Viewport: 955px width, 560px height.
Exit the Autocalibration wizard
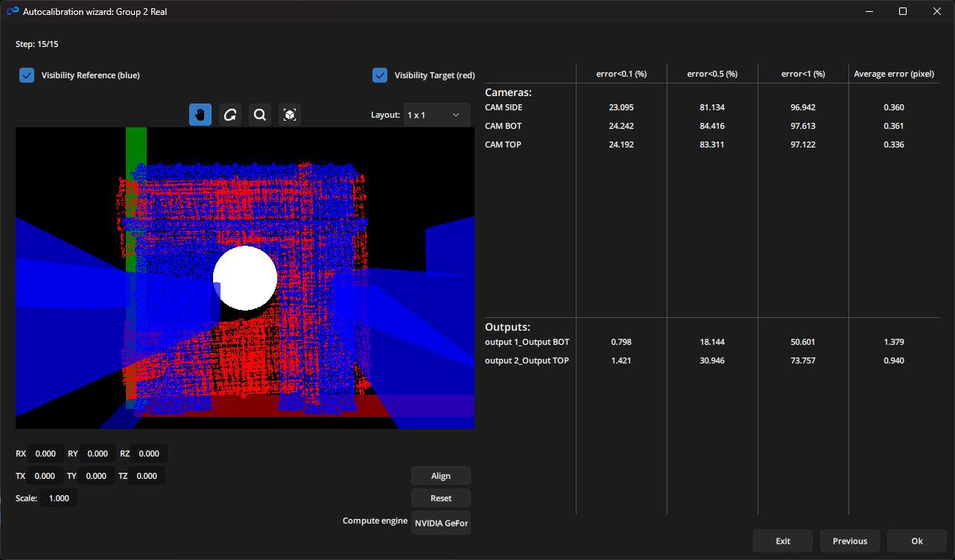point(782,541)
